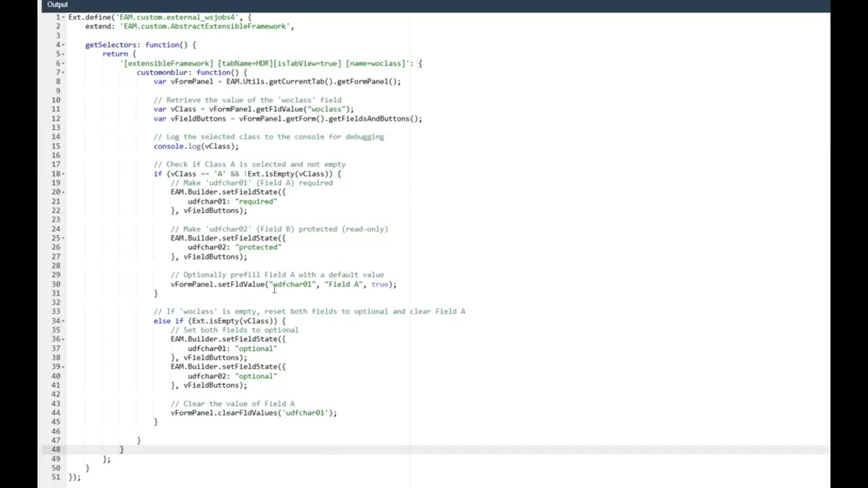Click comment 'Make udfchar01 (Field A) required'
Screen dimensions: 868x488
pyautogui.click(x=252, y=183)
